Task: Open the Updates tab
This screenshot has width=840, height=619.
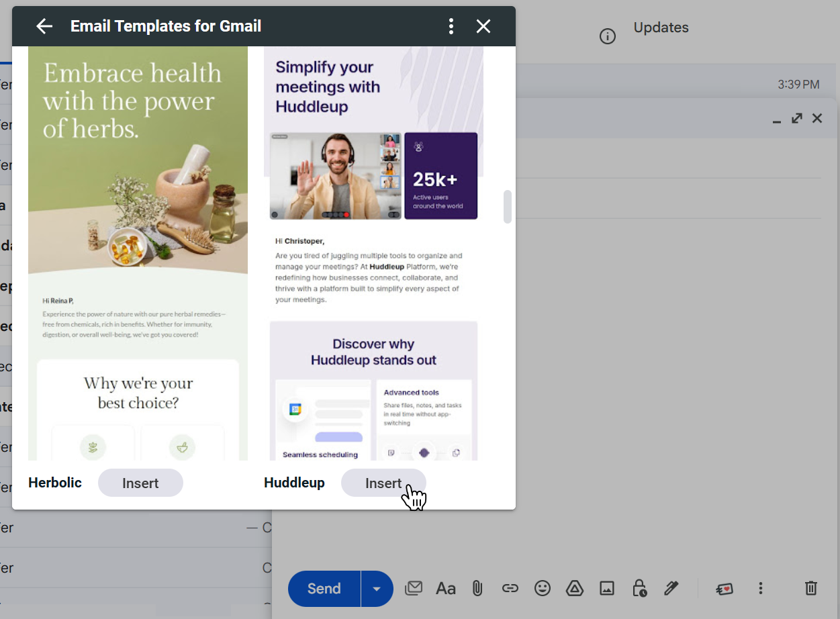Action: (661, 28)
